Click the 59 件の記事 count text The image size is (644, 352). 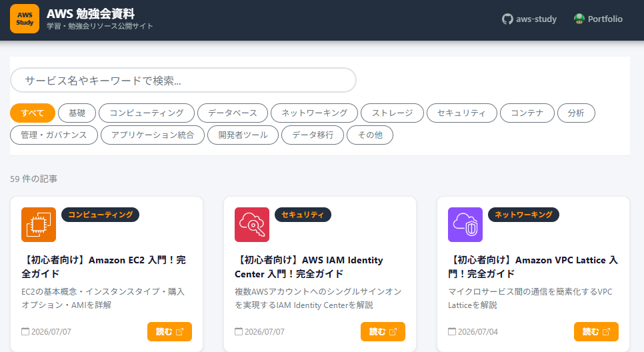34,179
